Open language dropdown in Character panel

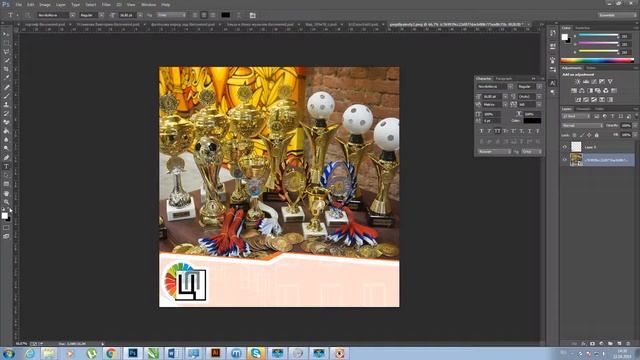494,151
